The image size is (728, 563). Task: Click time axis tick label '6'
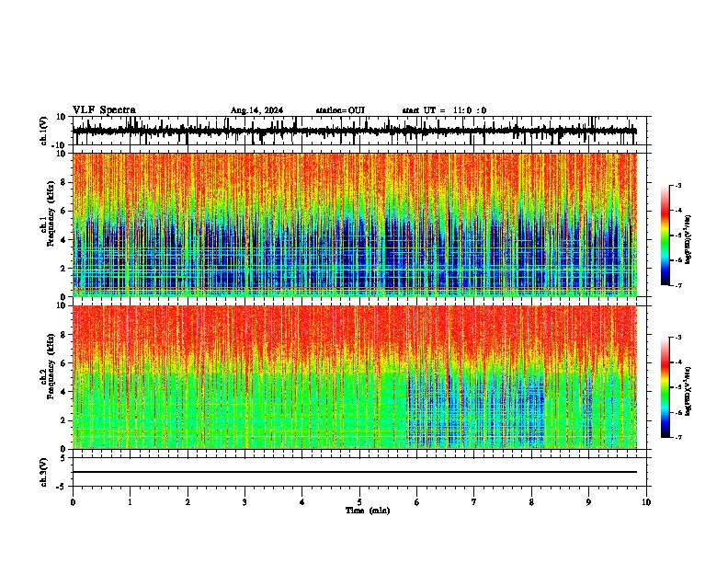click(417, 502)
